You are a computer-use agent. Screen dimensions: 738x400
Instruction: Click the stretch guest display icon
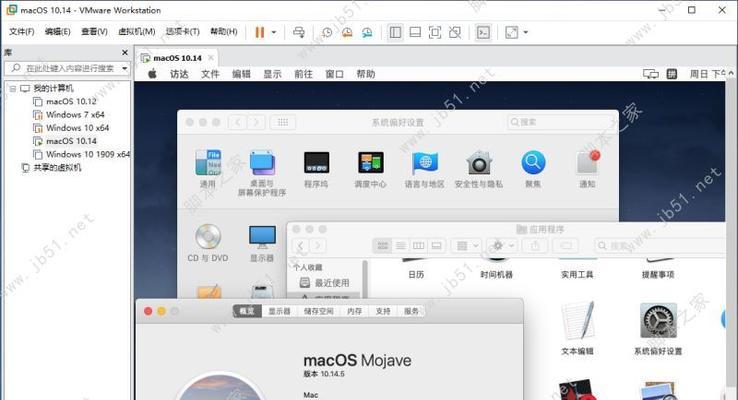[x=512, y=32]
